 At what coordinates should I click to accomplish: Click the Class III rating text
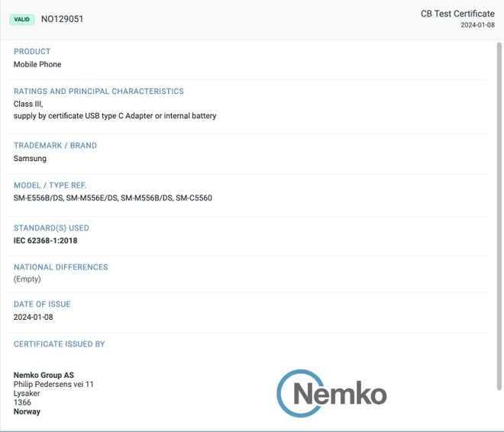[x=28, y=104]
